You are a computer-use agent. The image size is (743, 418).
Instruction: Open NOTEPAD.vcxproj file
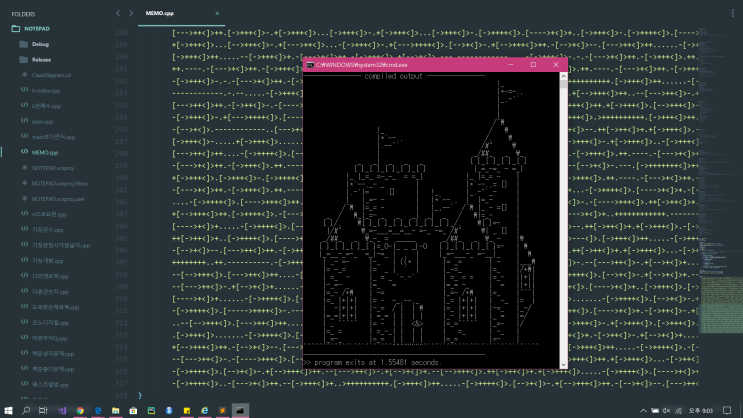click(53, 168)
